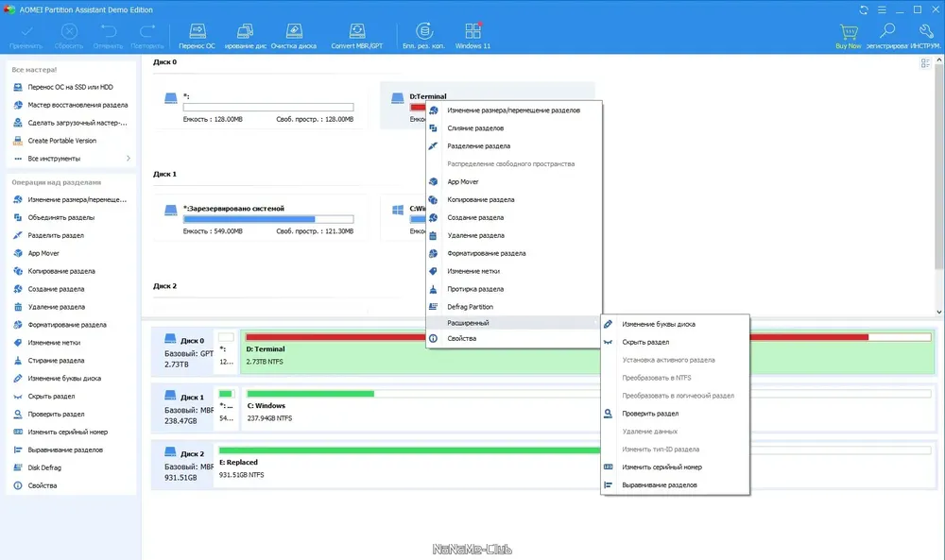Select Проверить раздел in submenu
The height and width of the screenshot is (560, 945).
coord(675,414)
